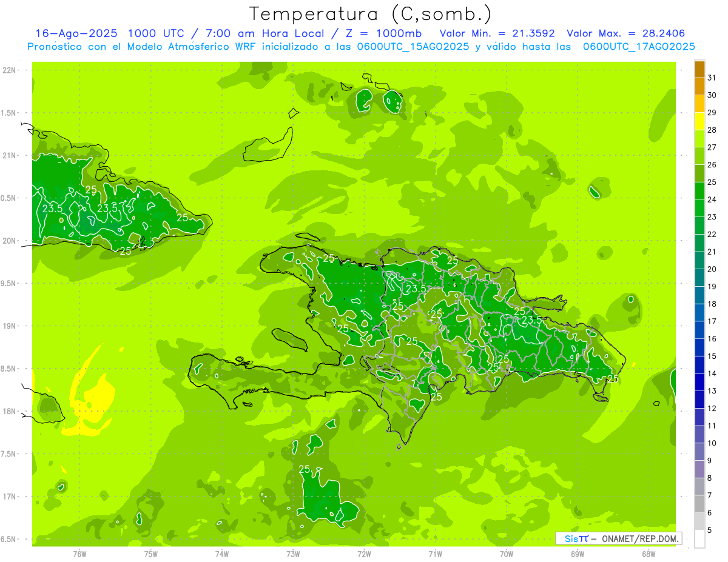The width and height of the screenshot is (728, 562).
Task: Click the "69W" longitude label
Action: pyautogui.click(x=578, y=554)
